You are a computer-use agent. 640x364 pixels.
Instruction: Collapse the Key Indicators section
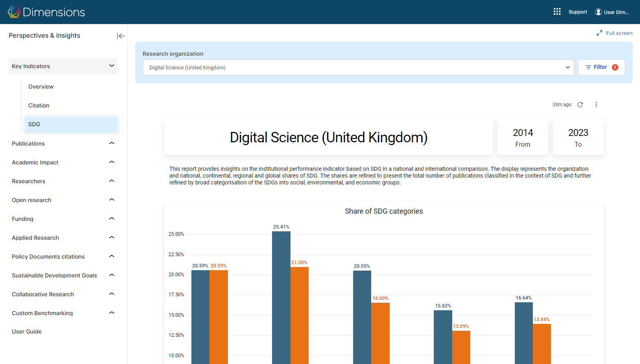point(63,66)
